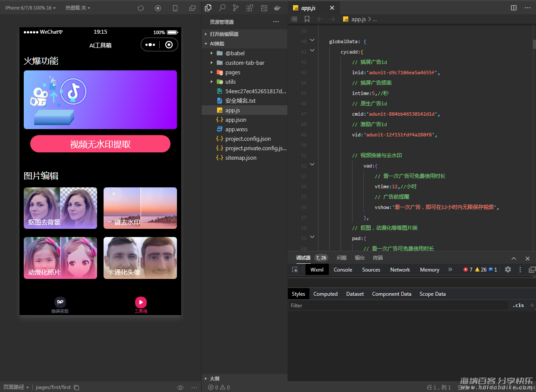Open the 热重载 关 dropdown
The image size is (536, 392).
(78, 8)
